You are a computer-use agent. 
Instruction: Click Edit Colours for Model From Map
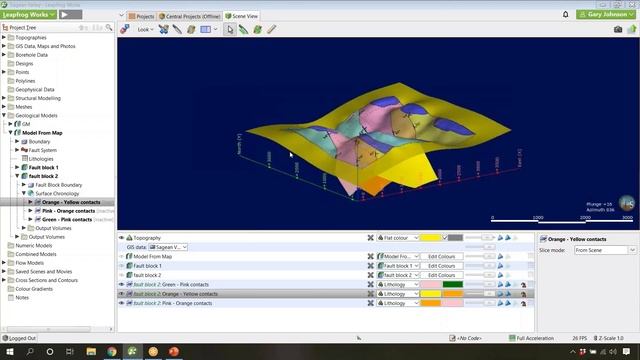(442, 256)
